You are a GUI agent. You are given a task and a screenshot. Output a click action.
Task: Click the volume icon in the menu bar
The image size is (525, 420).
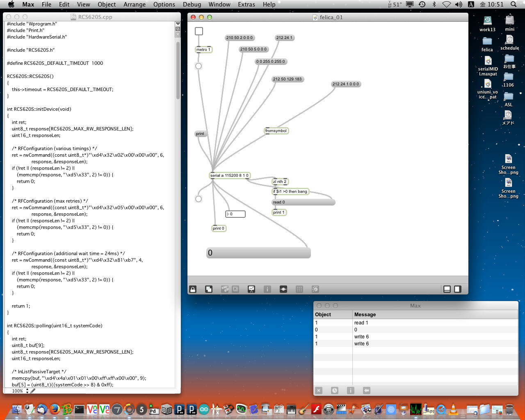point(459,4)
